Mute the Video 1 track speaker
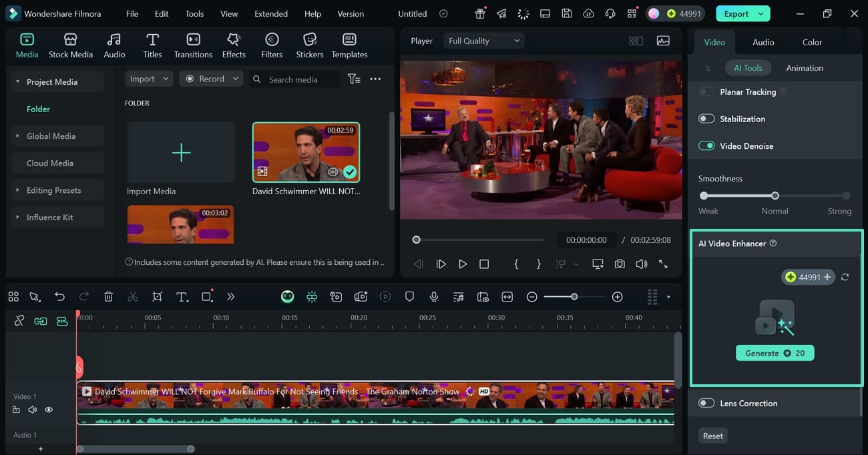Viewport: 868px width, 455px height. pos(32,410)
